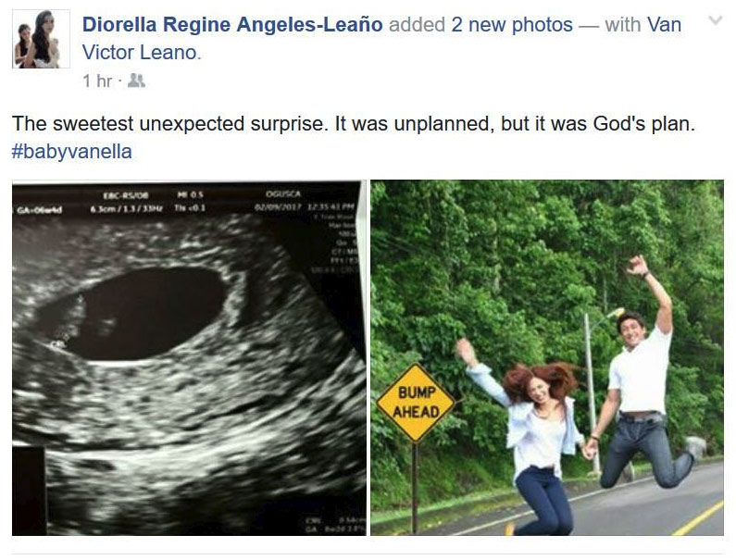Click the post caption text
Image resolution: width=736 pixels, height=560 pixels.
point(353,124)
